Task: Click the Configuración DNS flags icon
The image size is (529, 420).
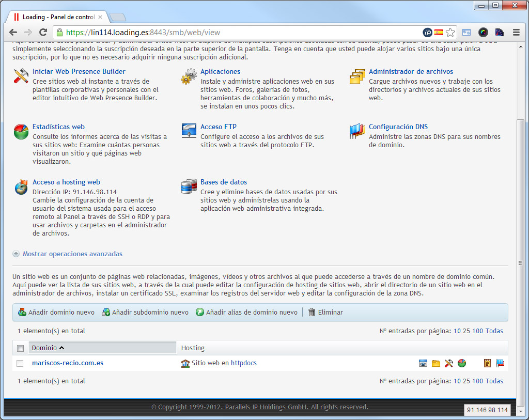Action: (x=357, y=131)
